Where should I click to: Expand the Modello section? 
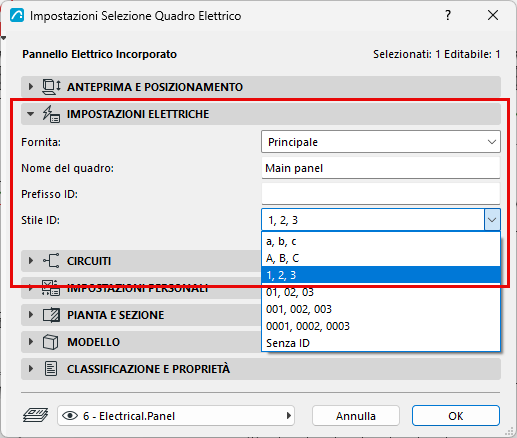click(x=31, y=342)
